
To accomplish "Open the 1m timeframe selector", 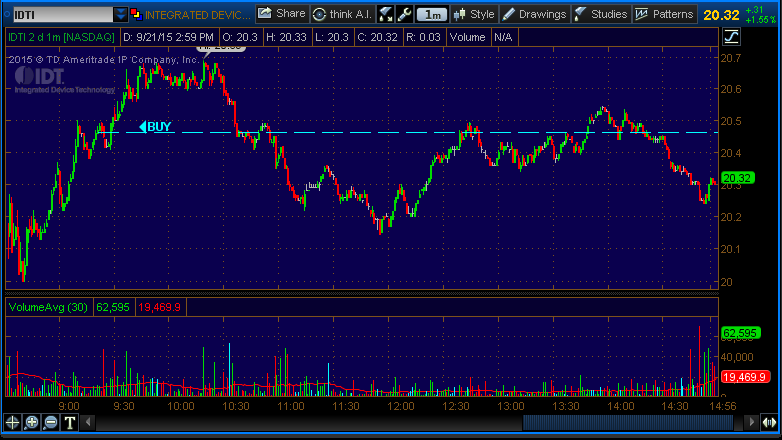I will coord(431,14).
